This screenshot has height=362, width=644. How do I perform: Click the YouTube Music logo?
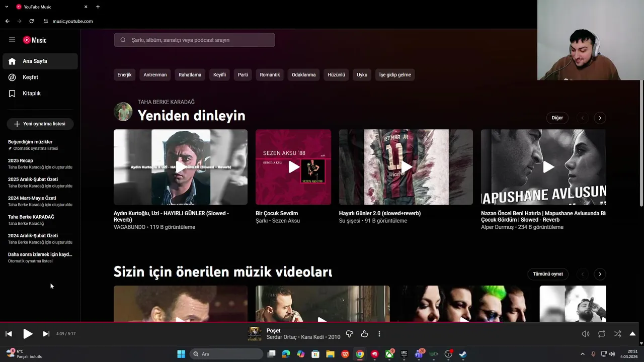[x=35, y=40]
